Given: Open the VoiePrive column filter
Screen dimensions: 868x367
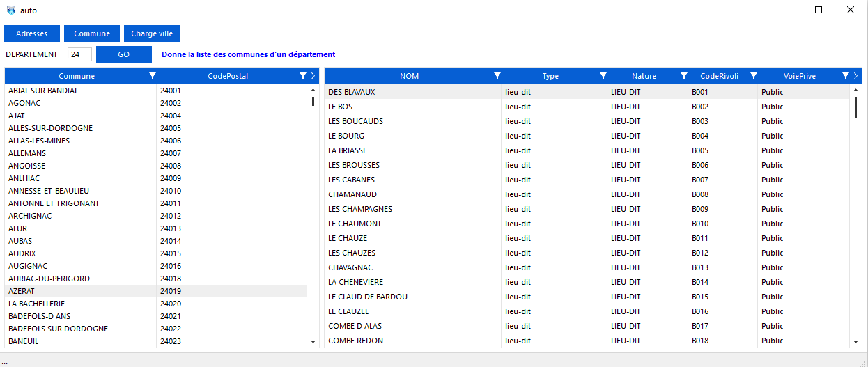Looking at the screenshot, I should coord(845,76).
